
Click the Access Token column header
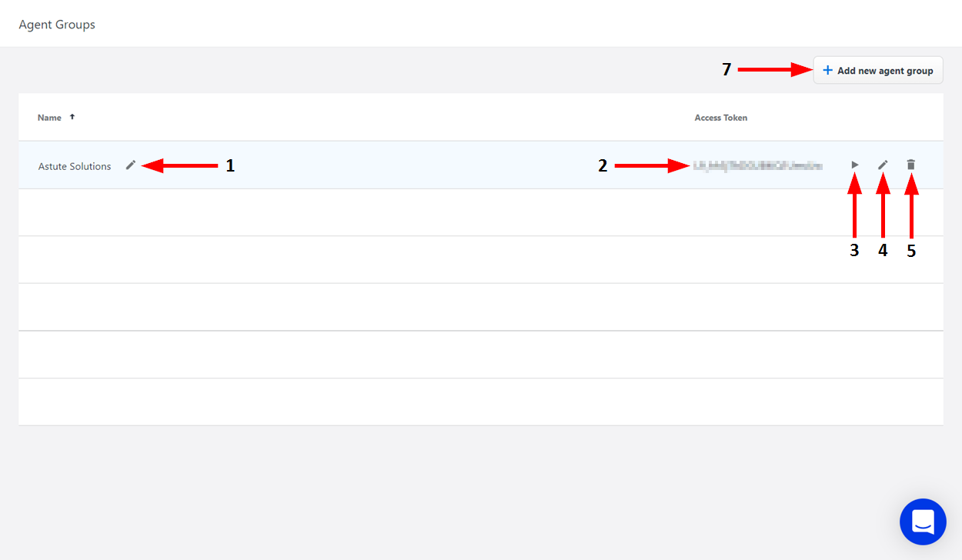[x=720, y=118]
